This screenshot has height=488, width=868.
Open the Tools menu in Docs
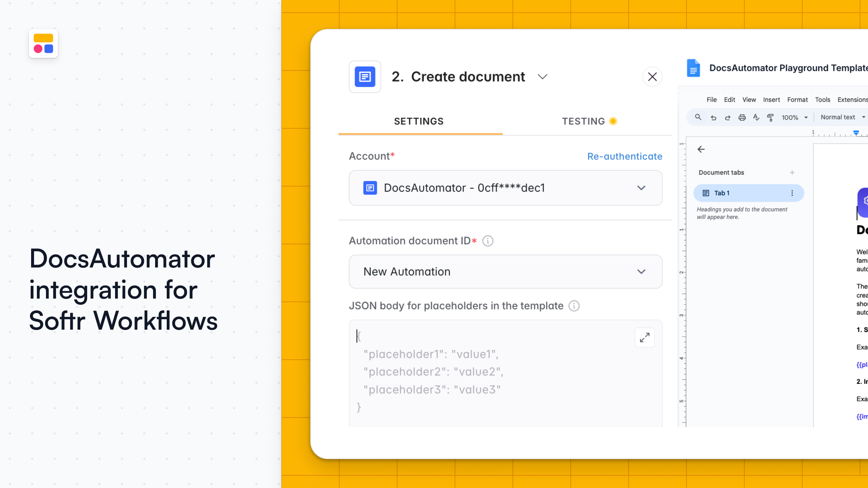point(822,100)
